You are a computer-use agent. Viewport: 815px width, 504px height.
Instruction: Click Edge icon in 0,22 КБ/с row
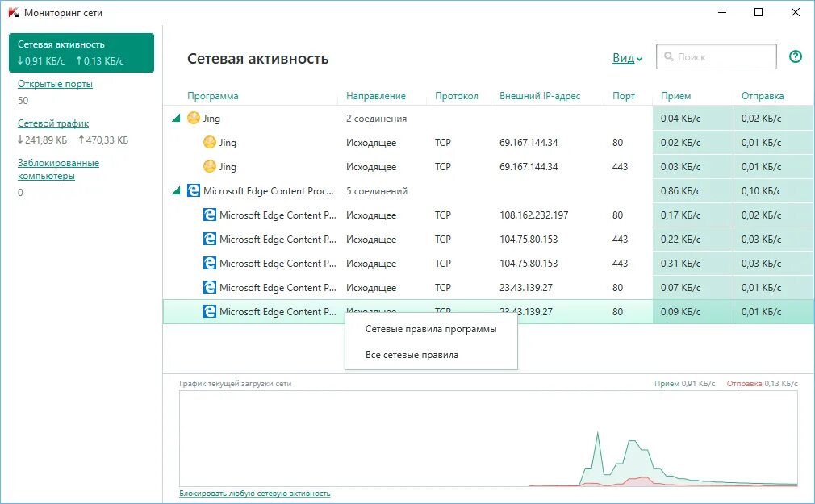point(210,239)
